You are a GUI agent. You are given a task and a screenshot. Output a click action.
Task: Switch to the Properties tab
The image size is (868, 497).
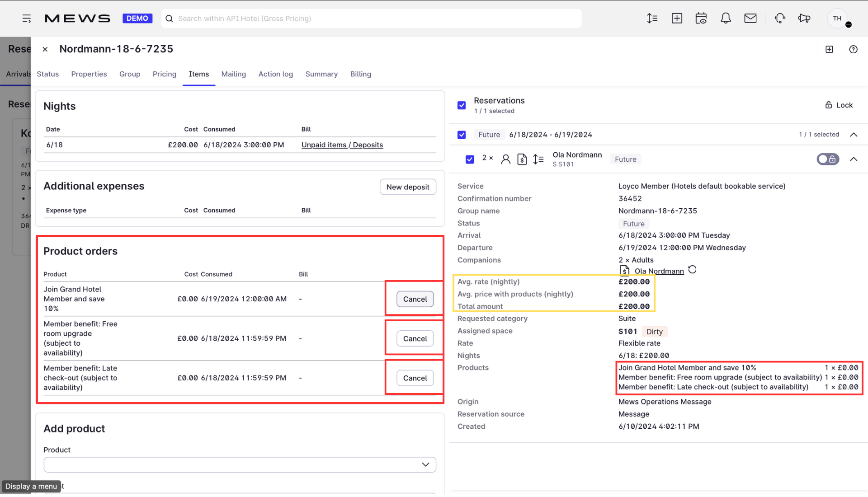tap(89, 74)
